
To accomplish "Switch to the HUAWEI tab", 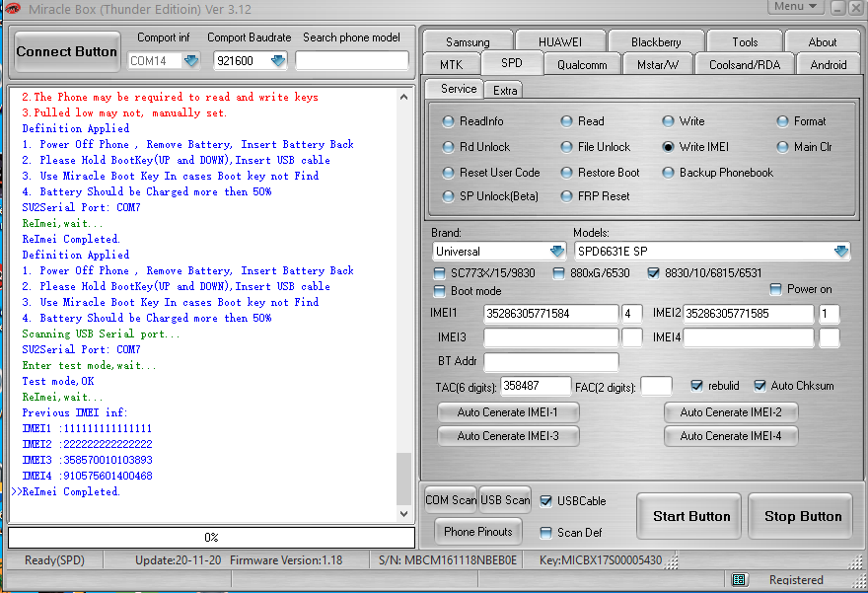I will click(560, 42).
